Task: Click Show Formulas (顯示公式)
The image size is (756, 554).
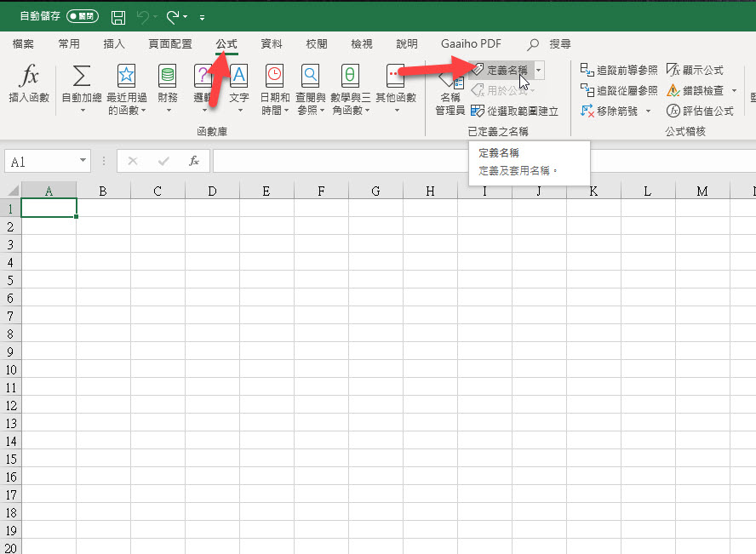Action: (695, 71)
